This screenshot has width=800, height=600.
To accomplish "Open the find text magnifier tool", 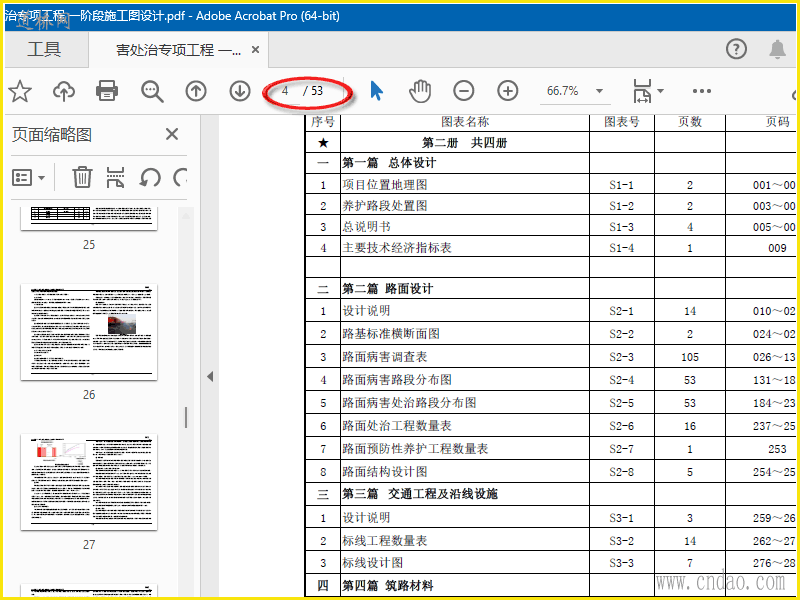I will click(152, 92).
